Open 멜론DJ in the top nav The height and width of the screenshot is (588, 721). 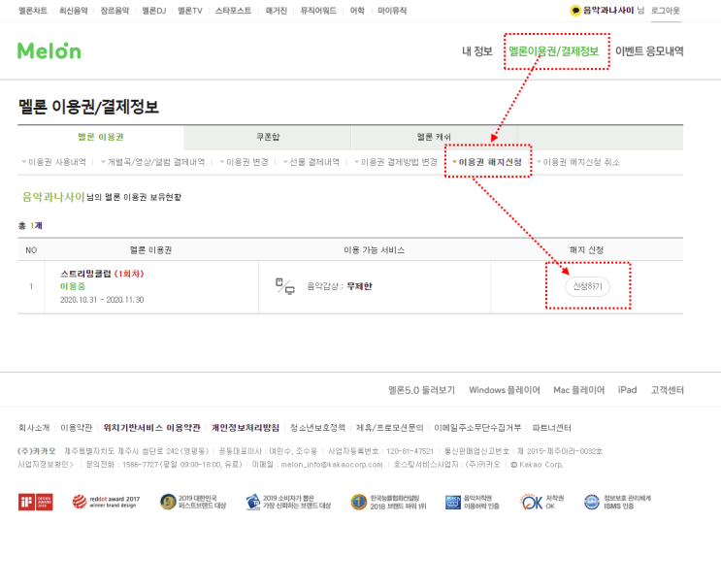(x=154, y=11)
